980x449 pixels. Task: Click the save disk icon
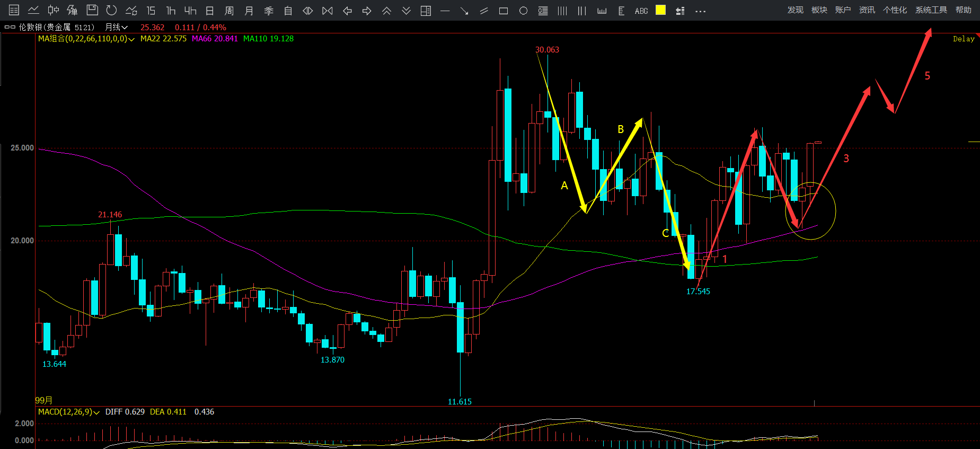point(92,10)
